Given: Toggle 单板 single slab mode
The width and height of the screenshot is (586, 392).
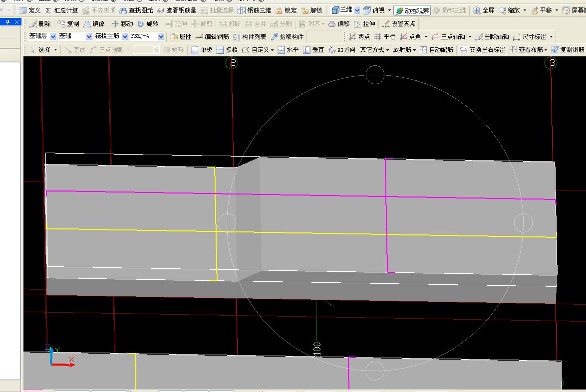Looking at the screenshot, I should [x=202, y=50].
